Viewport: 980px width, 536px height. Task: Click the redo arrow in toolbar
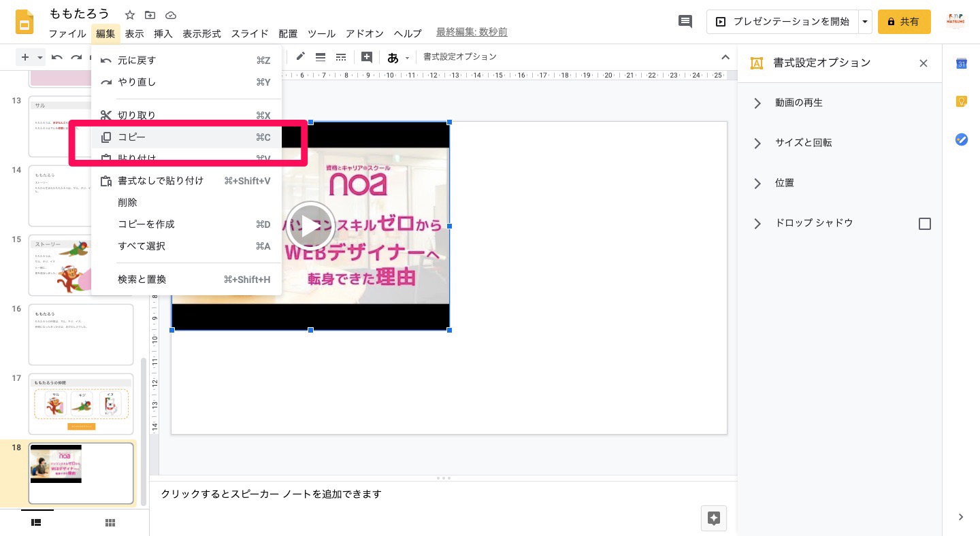[x=76, y=57]
